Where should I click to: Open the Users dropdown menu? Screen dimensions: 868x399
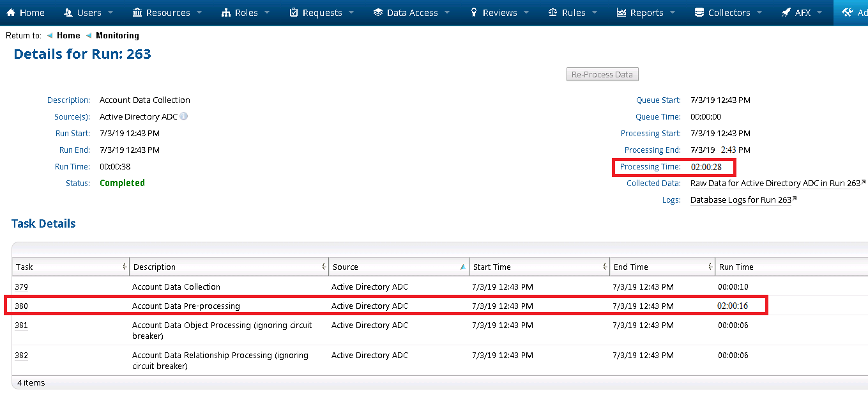click(x=89, y=13)
